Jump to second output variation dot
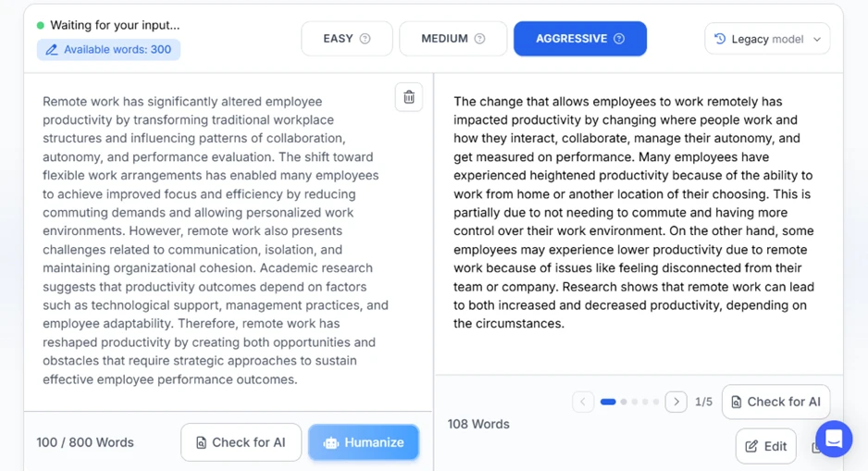 point(624,402)
